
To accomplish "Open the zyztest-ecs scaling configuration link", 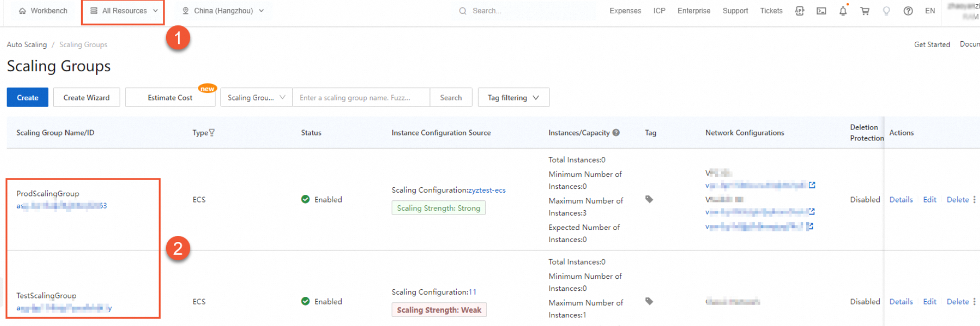I will (487, 190).
